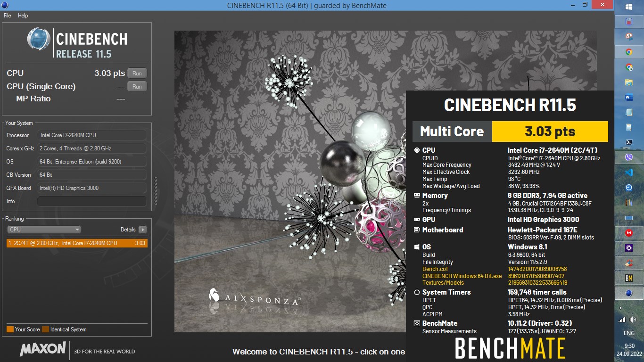Click the MAXON logo at bottom left
644x362 pixels.
tap(43, 349)
